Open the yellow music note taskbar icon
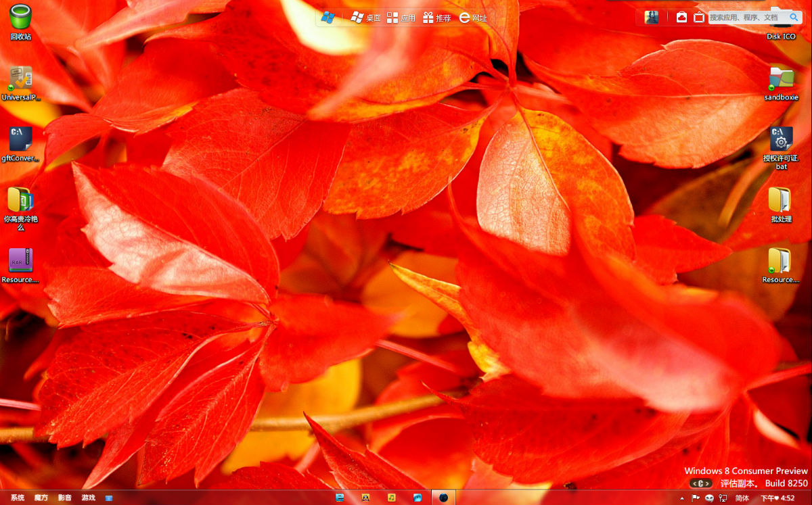Screen dimensions: 812x505 tap(392, 498)
